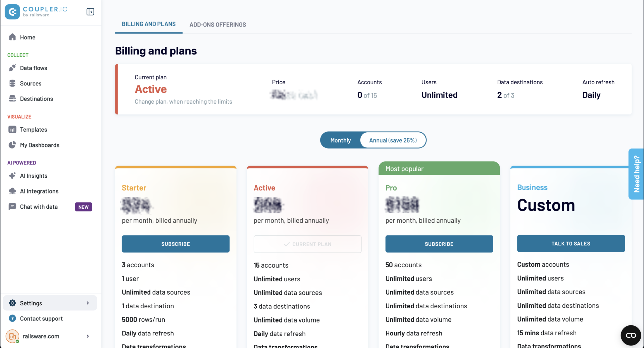Open AI Insights in the sidebar
Image resolution: width=644 pixels, height=348 pixels.
click(x=34, y=175)
